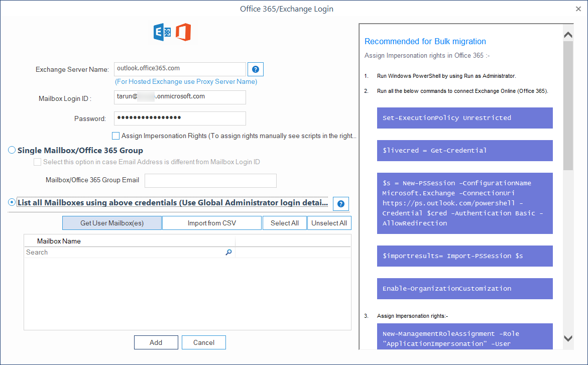Click Unselect All button
The image size is (588, 365).
[329, 223]
